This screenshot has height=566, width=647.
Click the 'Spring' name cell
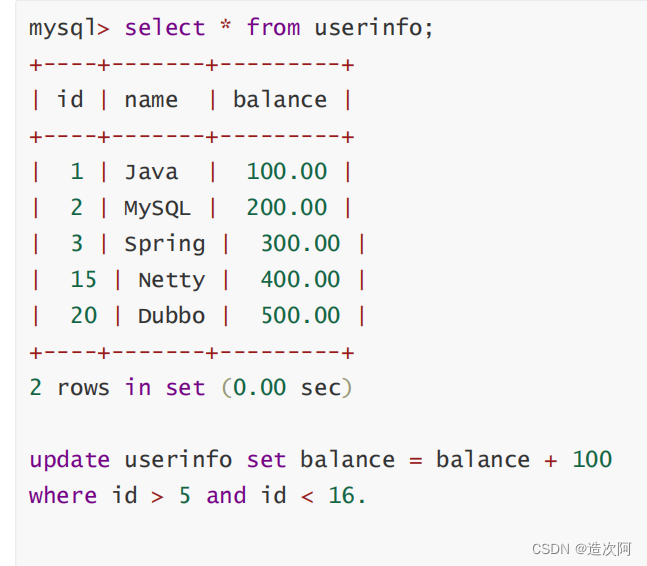(x=164, y=243)
